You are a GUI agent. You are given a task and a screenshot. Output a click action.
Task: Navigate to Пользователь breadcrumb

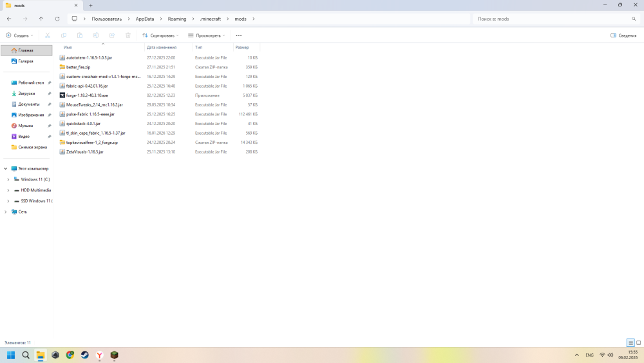[107, 19]
